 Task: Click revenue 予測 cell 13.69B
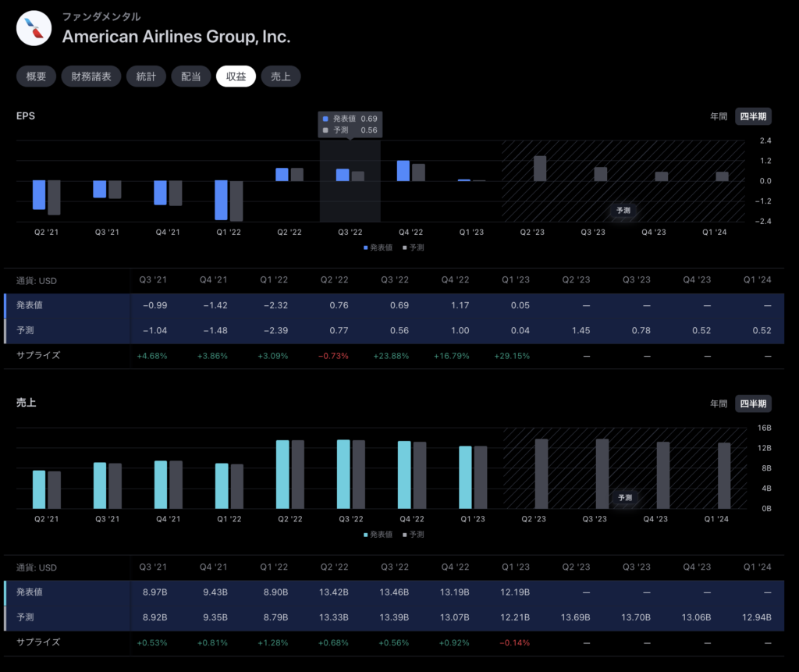click(575, 617)
